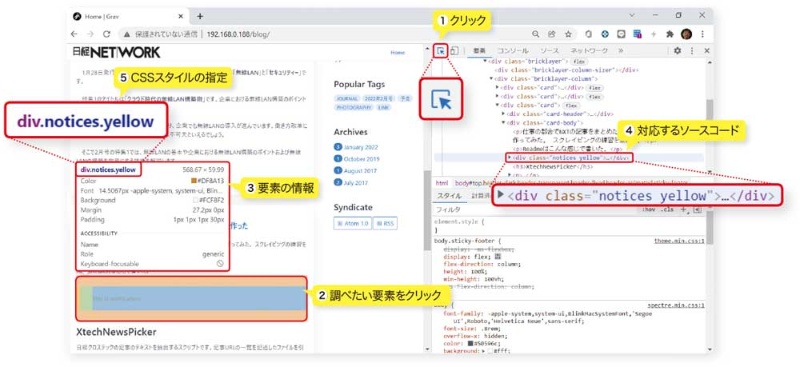Click the share page icon in address bar
800x367 pixels.
coord(552,34)
